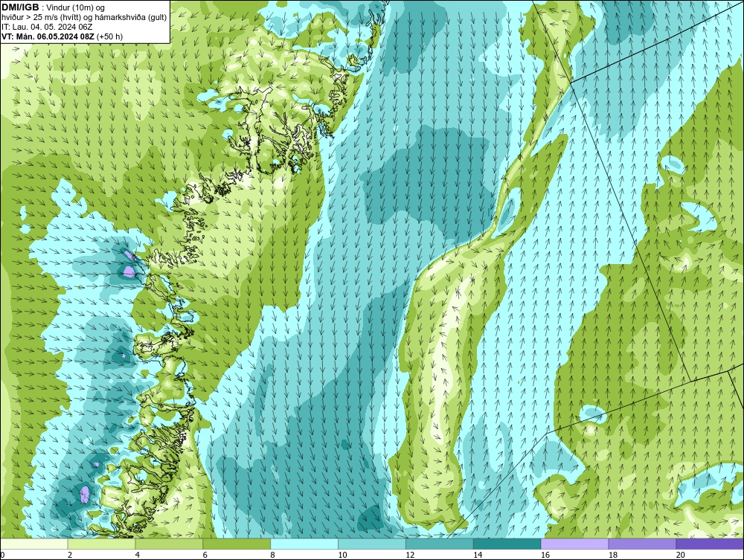Click the 4–6 m/s green legend swatch

click(169, 544)
